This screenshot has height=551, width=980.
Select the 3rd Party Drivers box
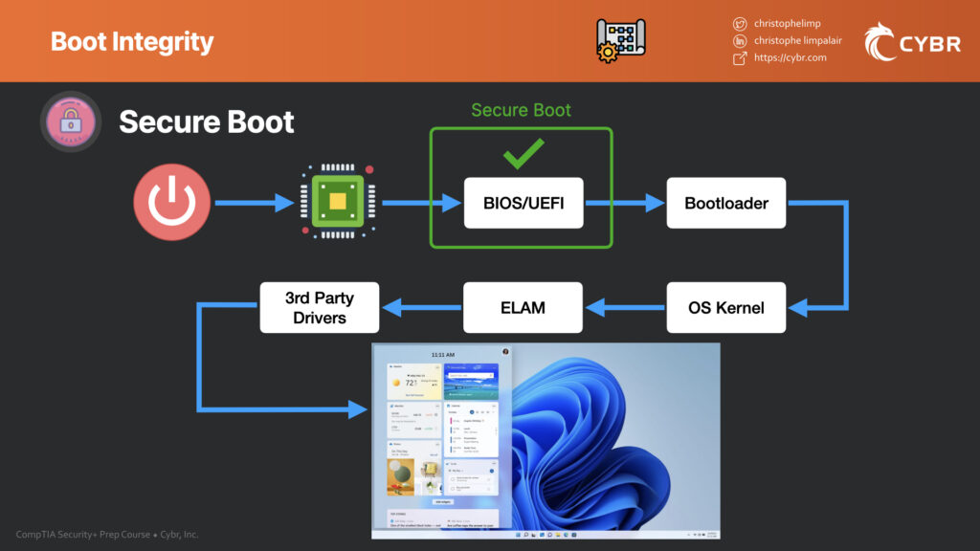(x=320, y=307)
